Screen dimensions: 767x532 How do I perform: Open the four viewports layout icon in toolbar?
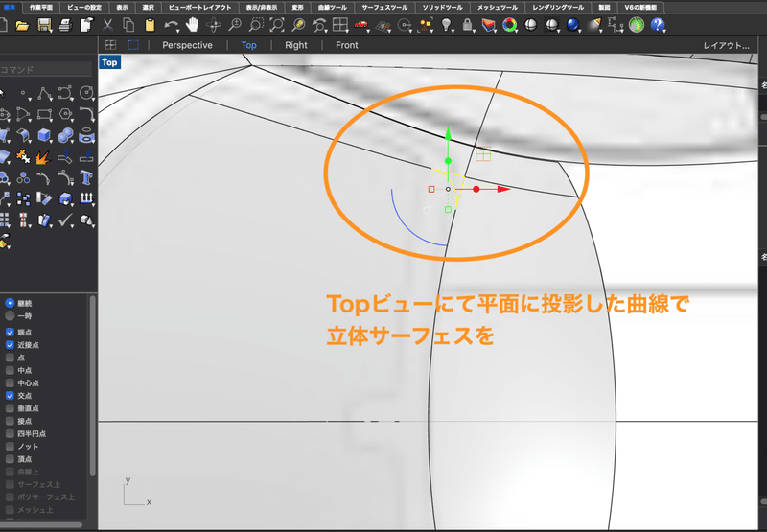(x=339, y=25)
